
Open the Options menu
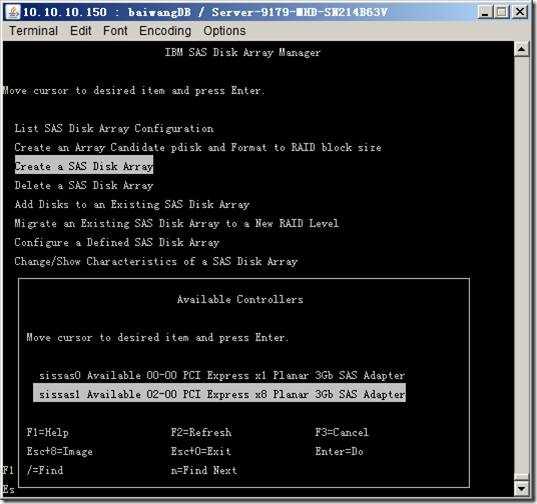(x=224, y=31)
